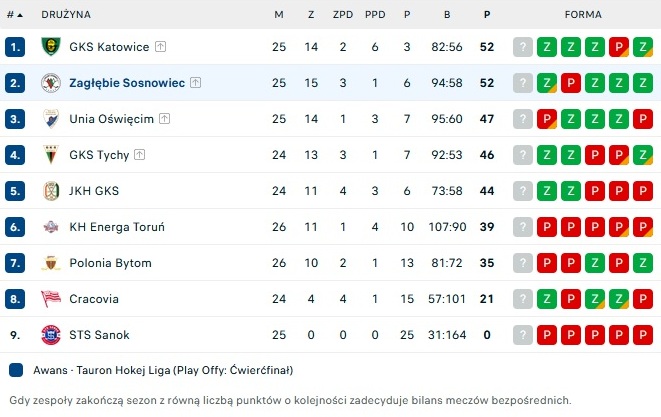Viewport: 661px width, 417px height.
Task: Sort the table by the # position column
Action: coord(14,15)
